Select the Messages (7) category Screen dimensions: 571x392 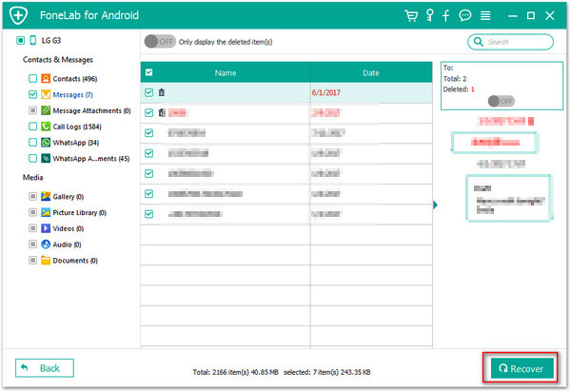[x=73, y=94]
